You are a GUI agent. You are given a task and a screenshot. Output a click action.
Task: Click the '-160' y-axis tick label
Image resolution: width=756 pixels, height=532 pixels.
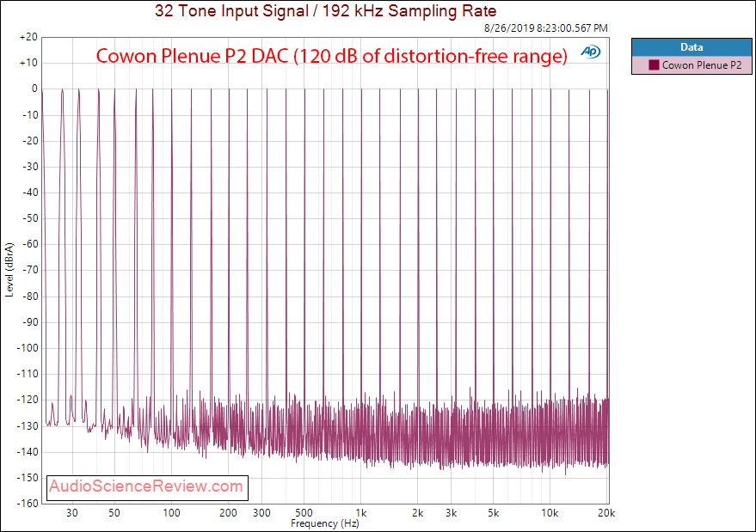coord(28,504)
